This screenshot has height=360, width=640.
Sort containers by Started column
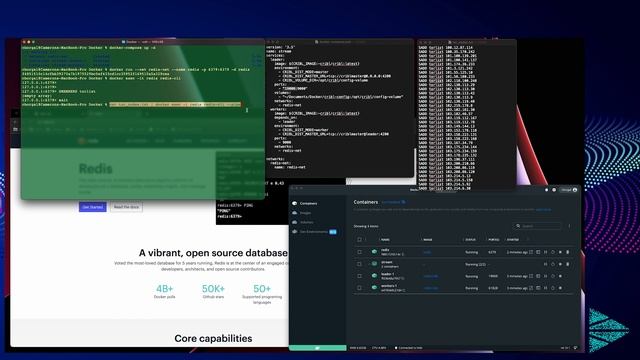point(513,240)
